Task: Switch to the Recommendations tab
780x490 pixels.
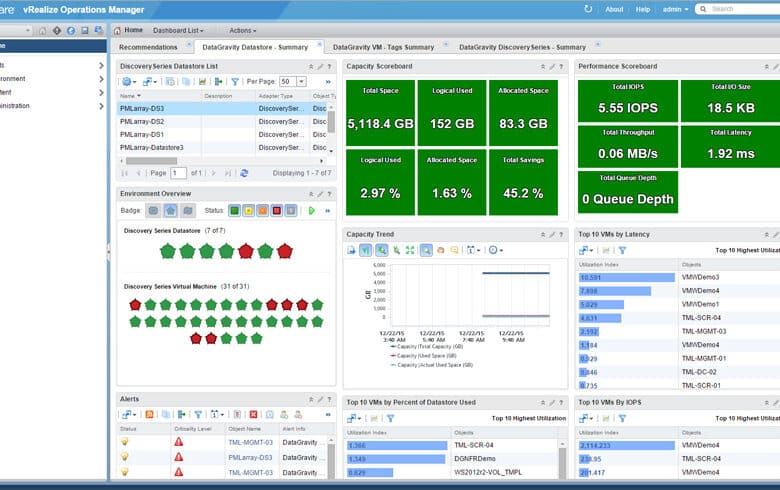Action: pyautogui.click(x=148, y=47)
